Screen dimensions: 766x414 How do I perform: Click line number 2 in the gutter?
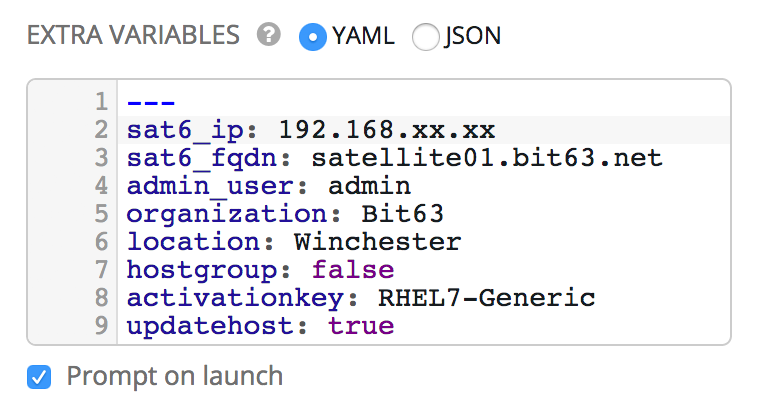[100, 130]
